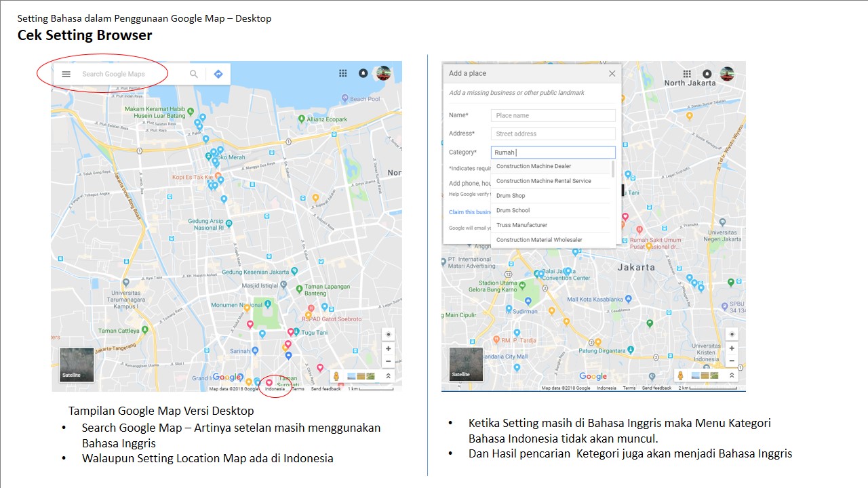
Task: Choose 'Drum School' category suggestion
Action: pyautogui.click(x=551, y=210)
